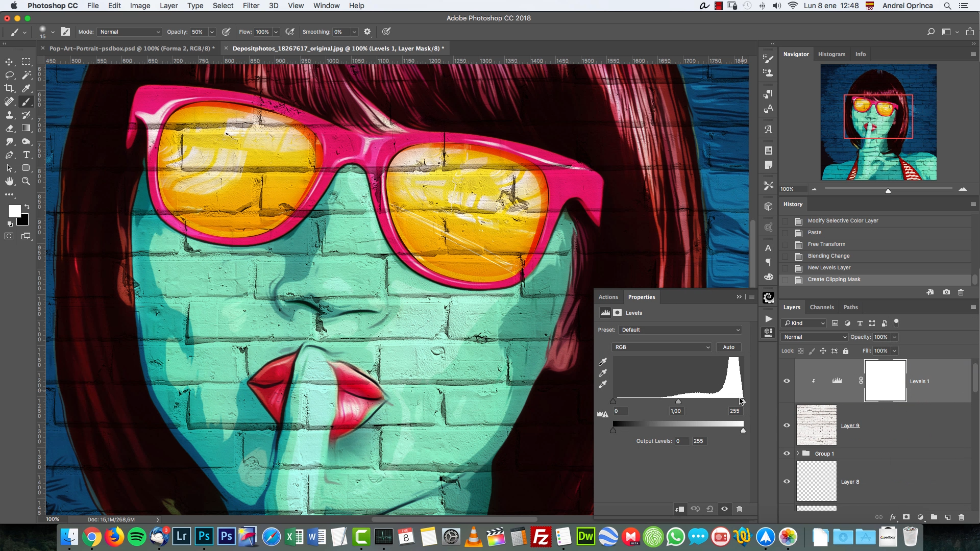Hide the Levels 1 layer
980x551 pixels.
point(787,381)
